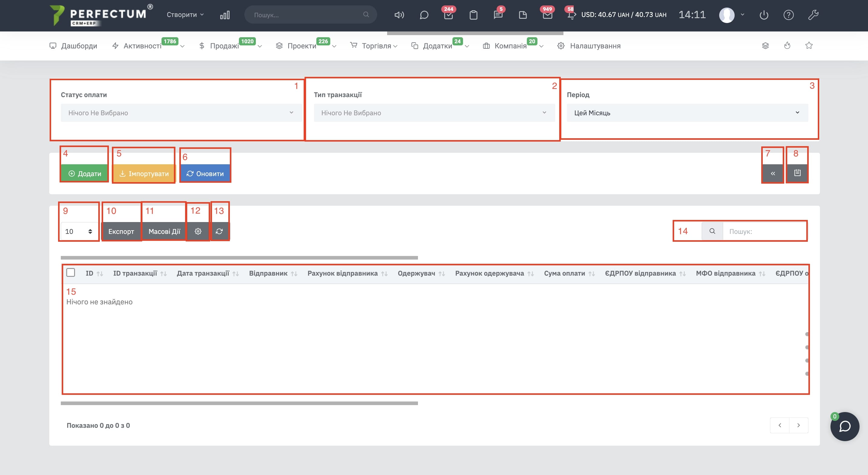Tick the select-all checkbox in table header
Image resolution: width=868 pixels, height=475 pixels.
point(70,272)
